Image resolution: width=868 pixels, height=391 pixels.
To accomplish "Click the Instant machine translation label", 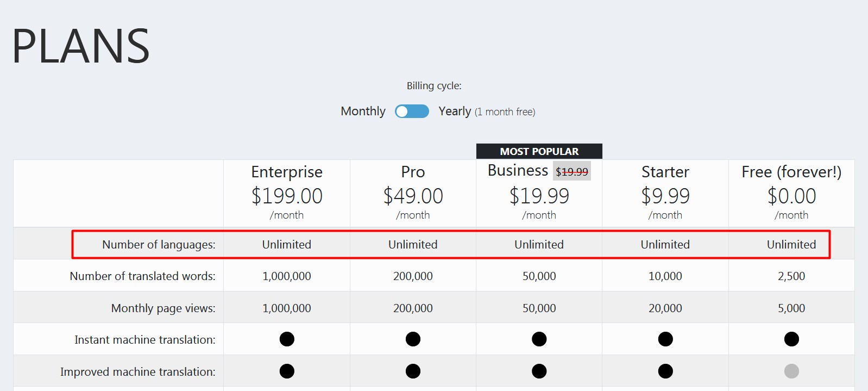I will coord(144,340).
